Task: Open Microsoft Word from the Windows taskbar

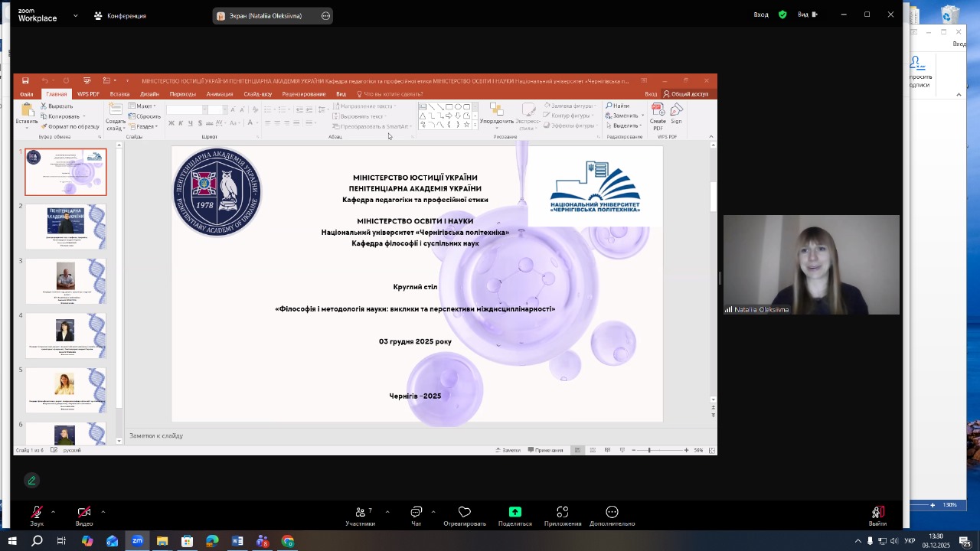Action: (x=237, y=541)
